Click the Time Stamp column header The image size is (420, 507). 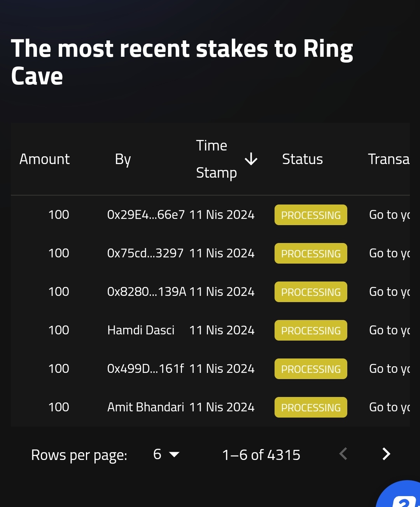point(217,159)
